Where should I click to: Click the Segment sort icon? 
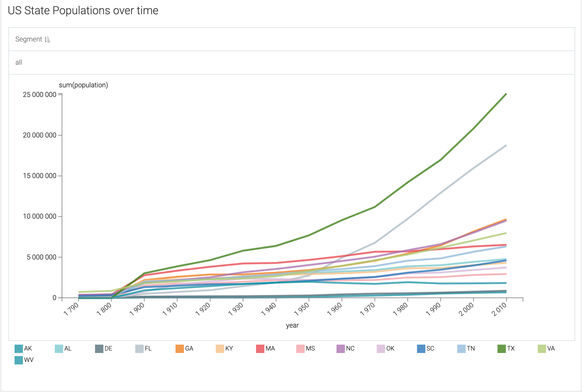pyautogui.click(x=47, y=39)
